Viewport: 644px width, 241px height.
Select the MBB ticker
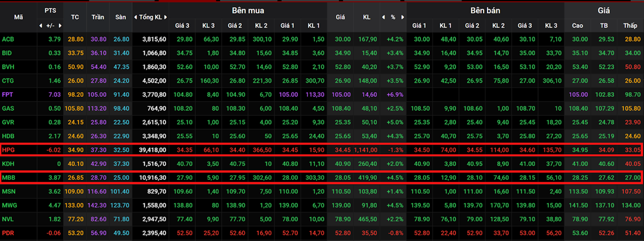[x=8, y=177]
